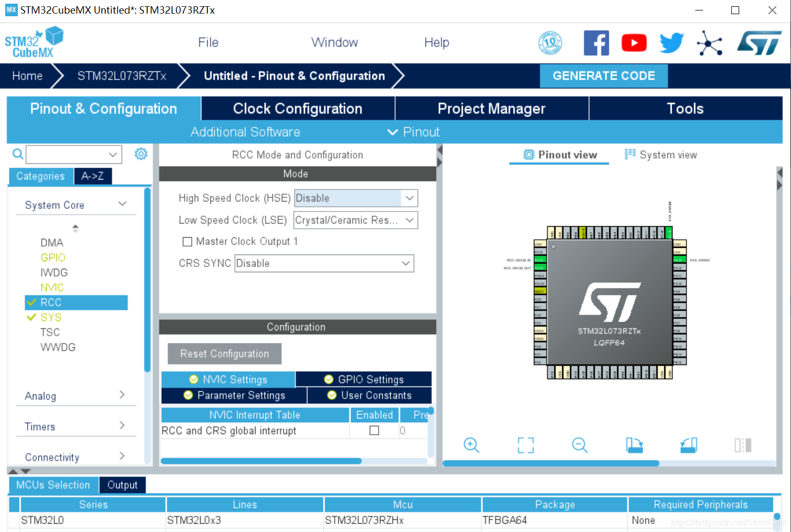Screen dimensions: 791x532
Task: Open the File menu
Action: tap(208, 42)
